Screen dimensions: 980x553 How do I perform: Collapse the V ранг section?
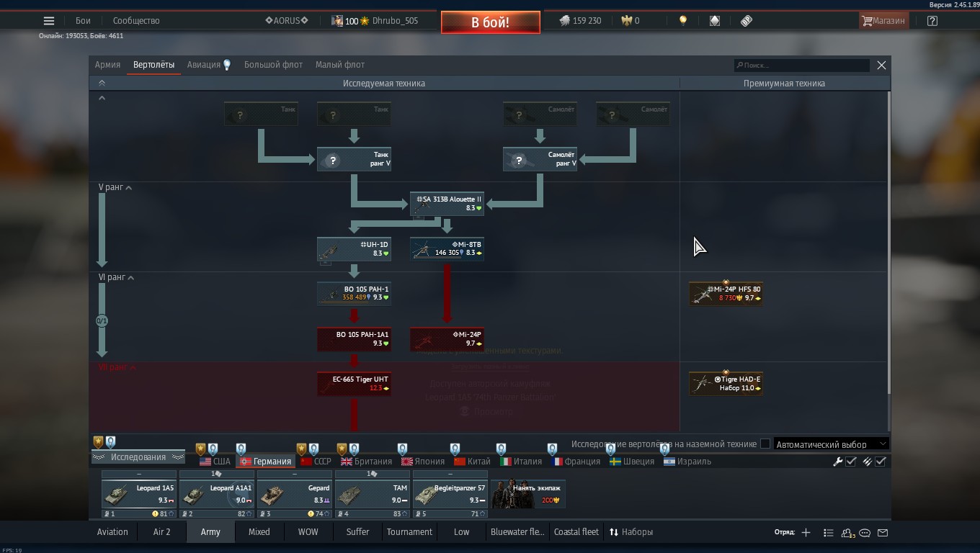coord(115,187)
